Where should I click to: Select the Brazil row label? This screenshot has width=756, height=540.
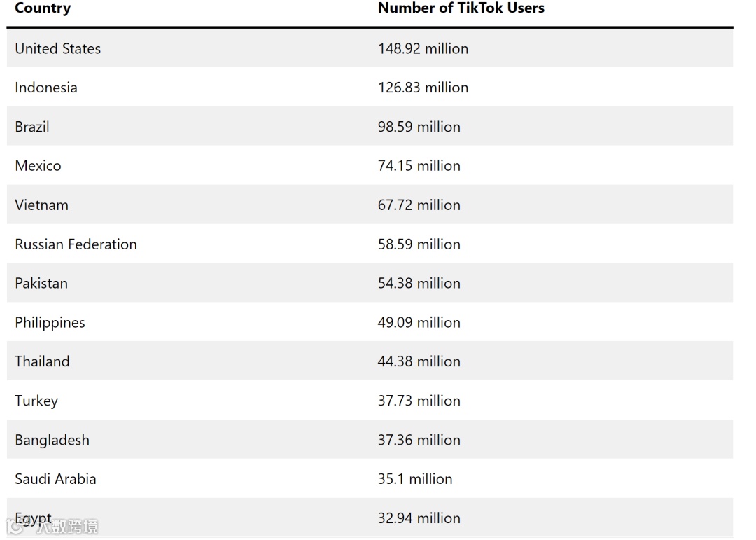tap(32, 127)
